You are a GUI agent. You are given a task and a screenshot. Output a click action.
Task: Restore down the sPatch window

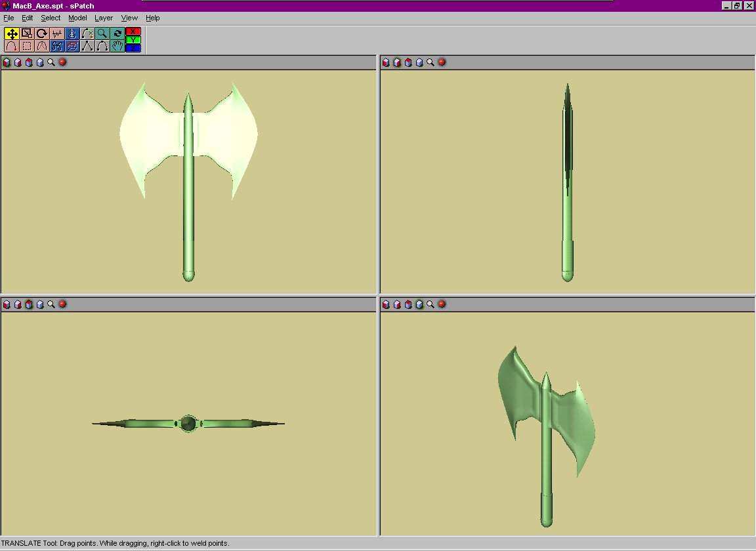[737, 6]
